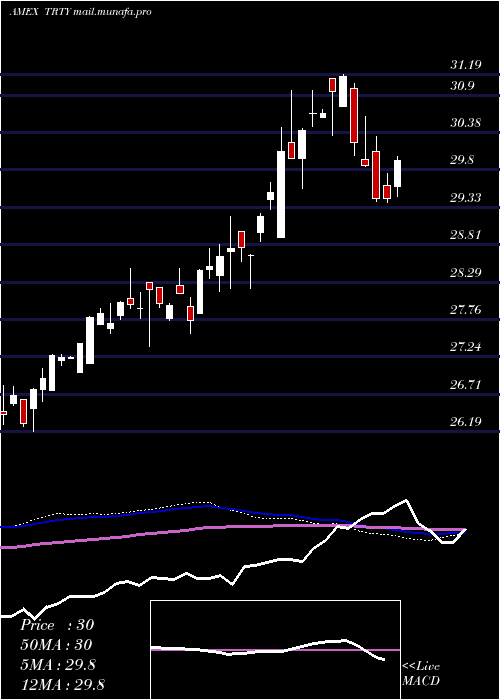Viewport: 500px width, 700px height.
Task: Click the 12MA : 29.8 readout
Action: [62, 685]
